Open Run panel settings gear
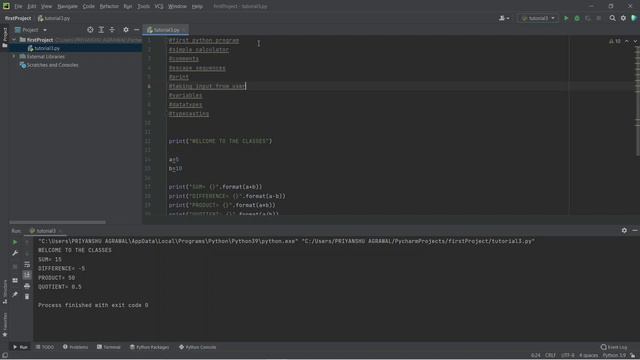The width and height of the screenshot is (640, 360). point(624,231)
